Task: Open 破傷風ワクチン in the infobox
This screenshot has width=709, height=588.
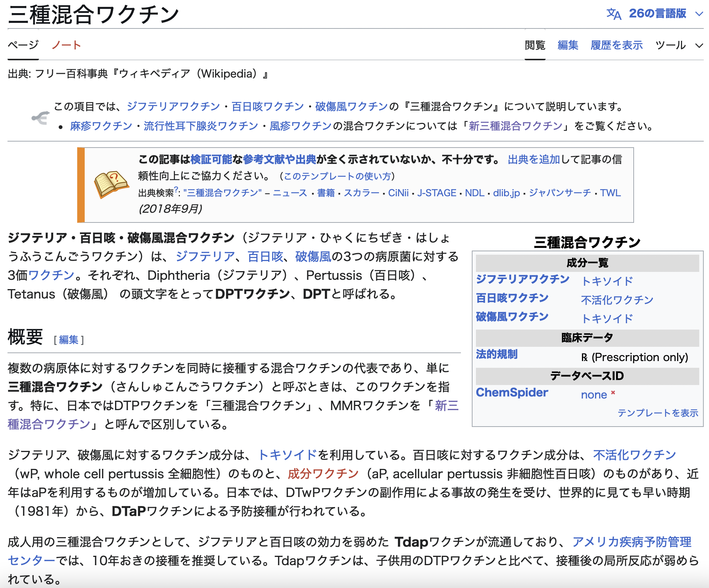Action: coord(512,317)
